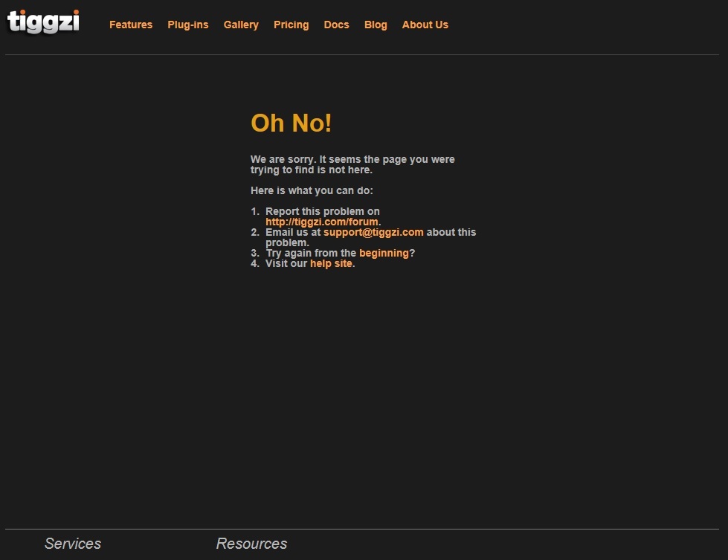728x560 pixels.
Task: Click the Resources footer heading
Action: (251, 544)
